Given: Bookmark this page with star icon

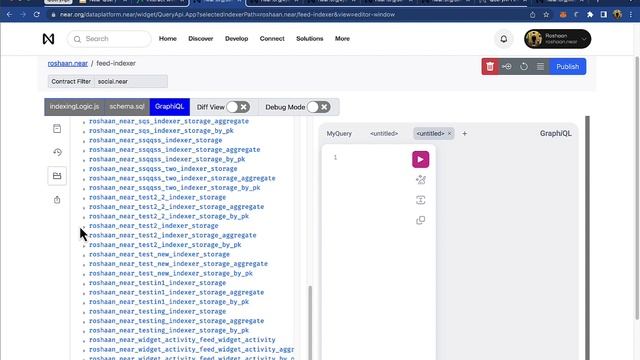Looking at the screenshot, I should click(546, 15).
